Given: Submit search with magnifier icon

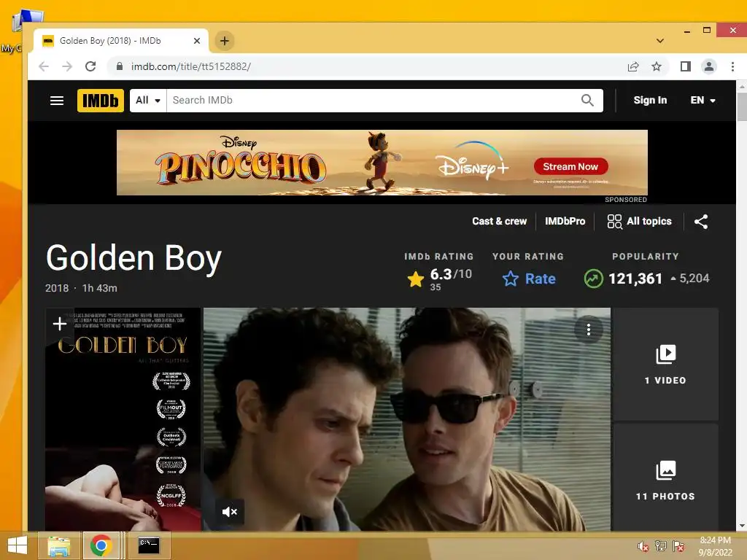Looking at the screenshot, I should point(587,101).
